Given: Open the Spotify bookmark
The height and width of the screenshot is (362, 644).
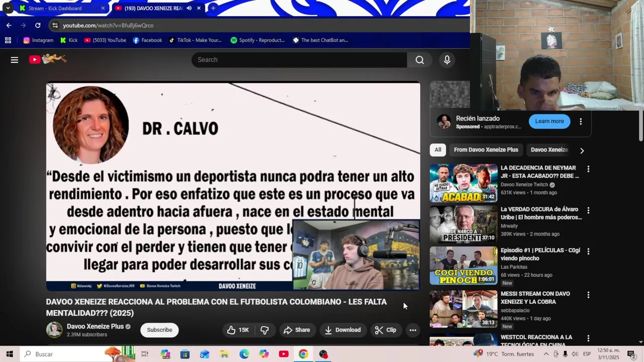Looking at the screenshot, I should click(x=258, y=40).
